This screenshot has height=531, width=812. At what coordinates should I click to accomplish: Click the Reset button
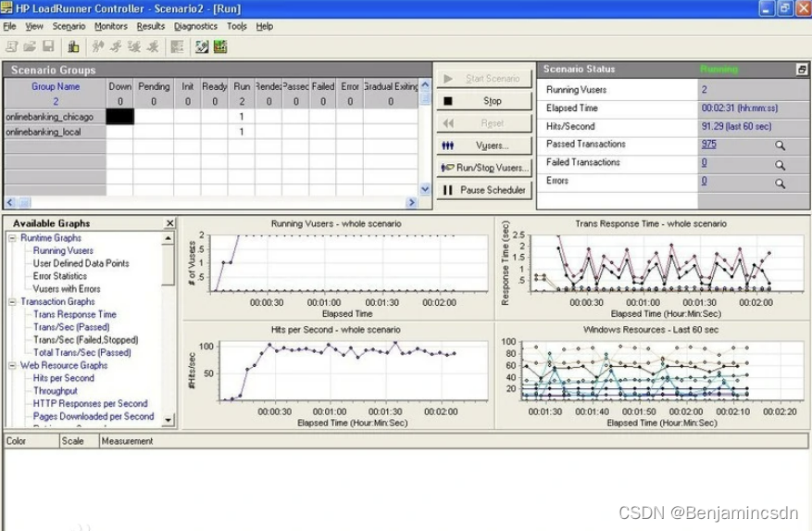click(484, 123)
